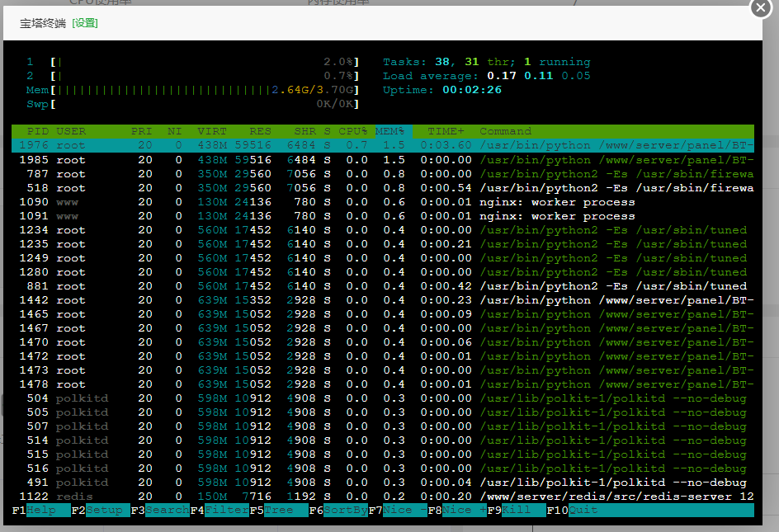Screen dimensions: 779x532
Task: Open F6 SortBy menu
Action: (338, 511)
